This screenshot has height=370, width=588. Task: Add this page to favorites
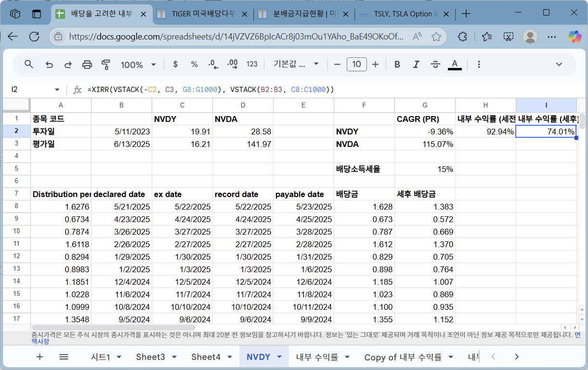pyautogui.click(x=436, y=37)
